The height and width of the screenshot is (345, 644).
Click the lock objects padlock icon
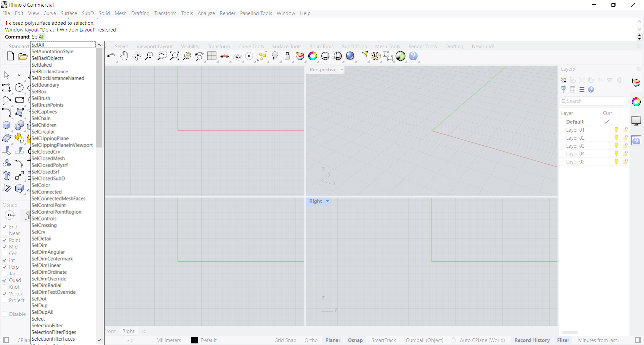coord(287,56)
